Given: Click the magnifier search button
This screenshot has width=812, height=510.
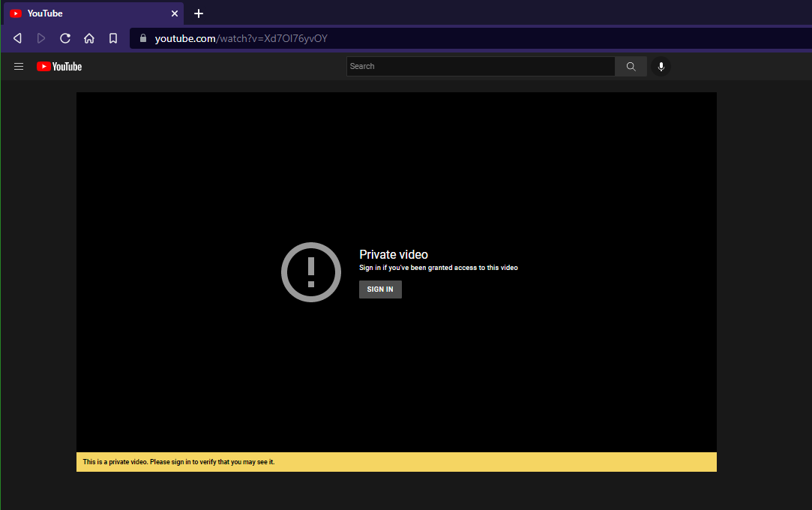Looking at the screenshot, I should click(x=631, y=66).
